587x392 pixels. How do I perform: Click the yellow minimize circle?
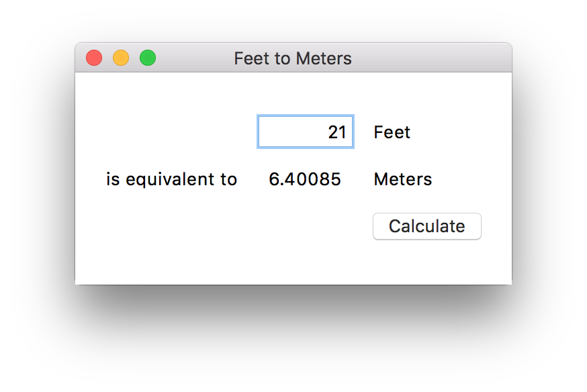[121, 58]
